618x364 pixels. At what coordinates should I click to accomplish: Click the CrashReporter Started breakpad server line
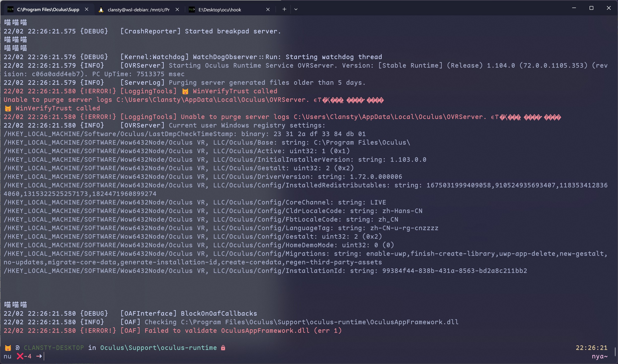142,31
